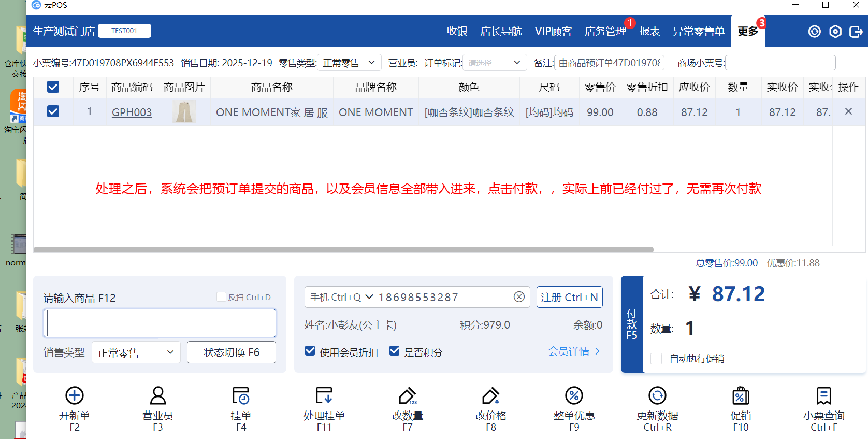The height and width of the screenshot is (439, 868).
Task: Open the 会员详情 member details link
Action: (x=573, y=351)
